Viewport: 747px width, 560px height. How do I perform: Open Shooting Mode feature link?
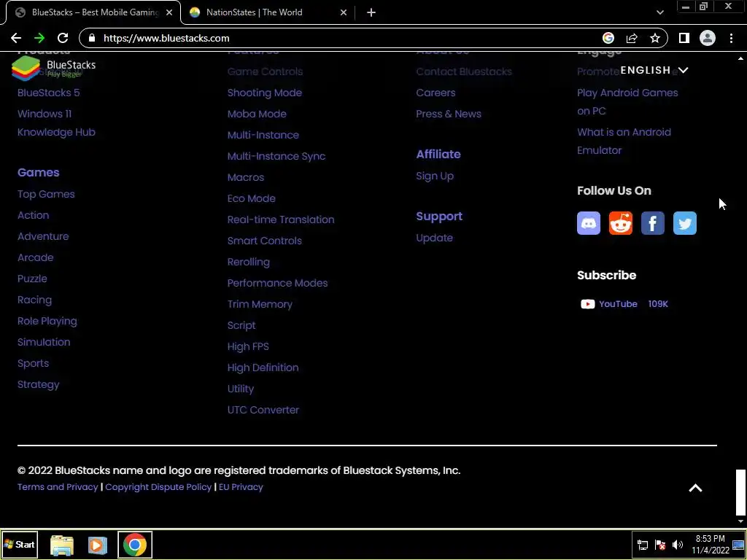264,93
